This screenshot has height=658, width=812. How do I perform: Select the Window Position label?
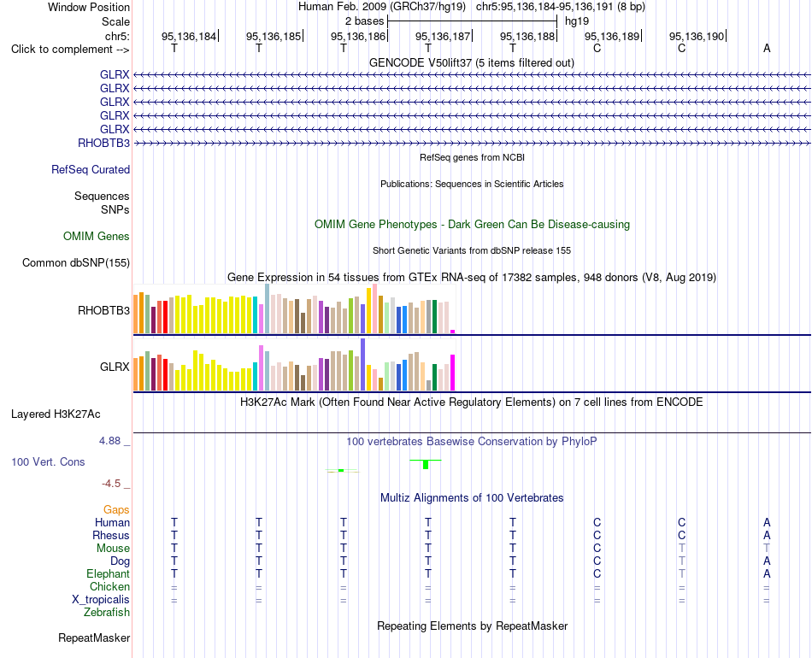click(x=89, y=7)
